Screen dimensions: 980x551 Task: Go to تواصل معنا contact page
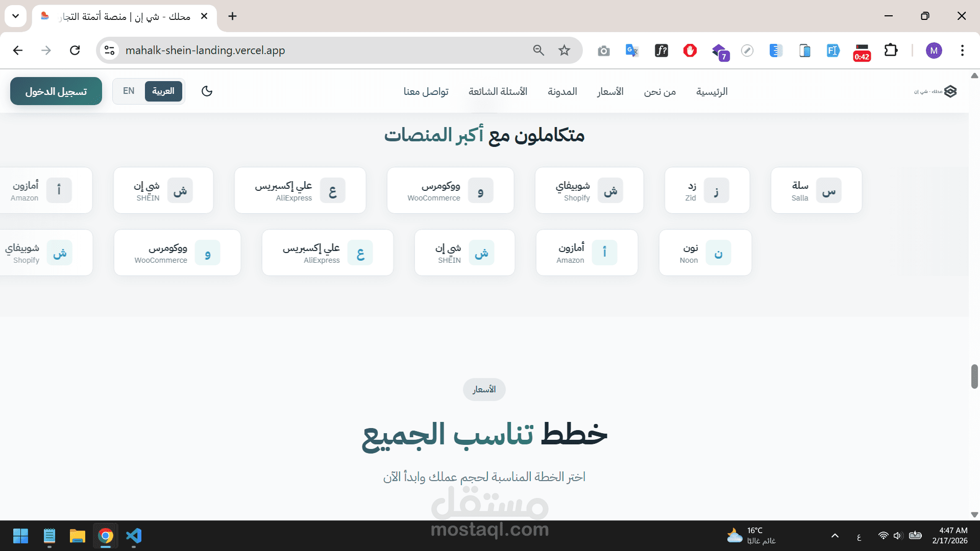pyautogui.click(x=426, y=92)
